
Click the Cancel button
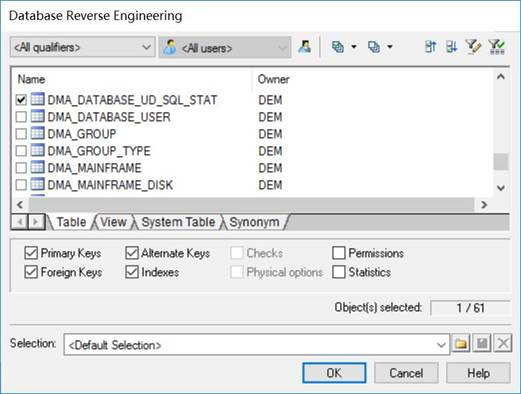click(x=406, y=373)
